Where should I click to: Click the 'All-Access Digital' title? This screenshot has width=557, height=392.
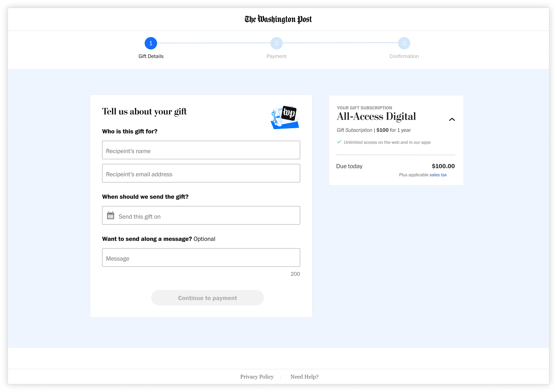click(376, 116)
